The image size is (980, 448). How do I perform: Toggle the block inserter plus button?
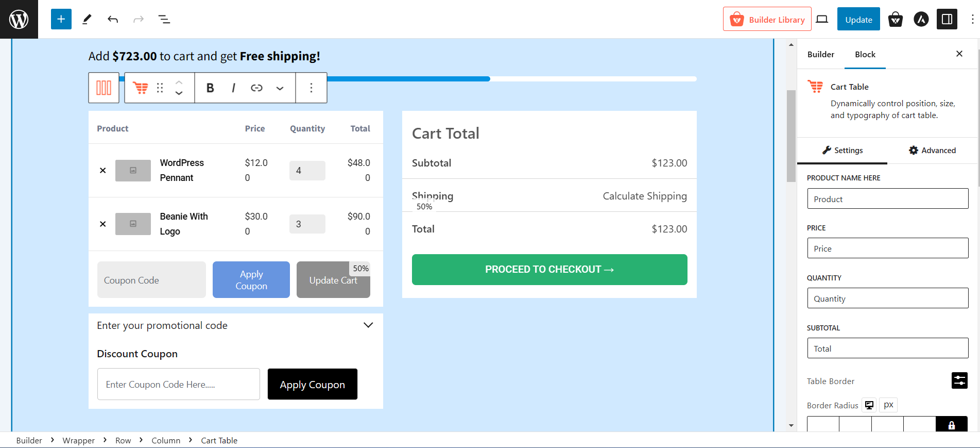61,19
